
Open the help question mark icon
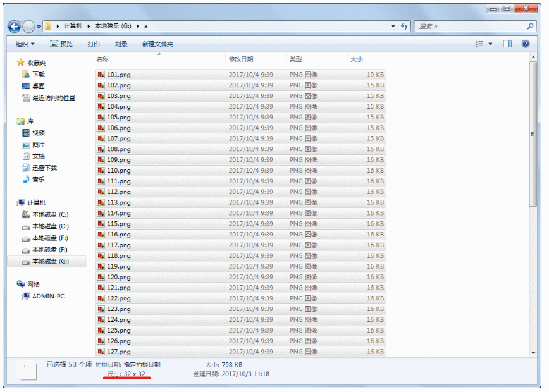525,44
